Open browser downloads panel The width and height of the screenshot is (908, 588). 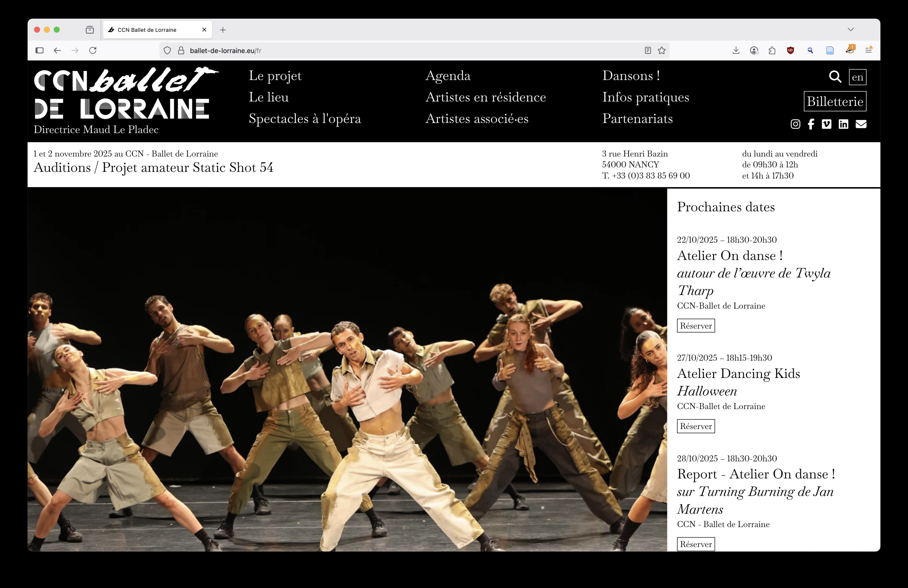tap(736, 50)
